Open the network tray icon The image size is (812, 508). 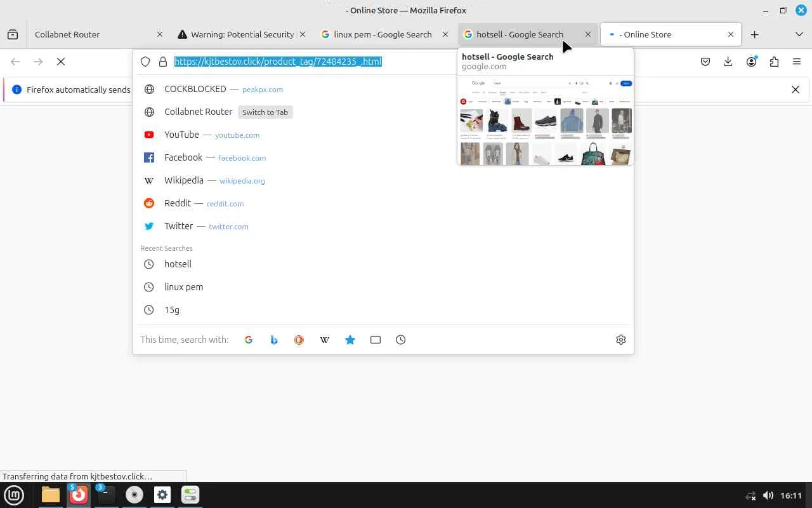pyautogui.click(x=750, y=495)
